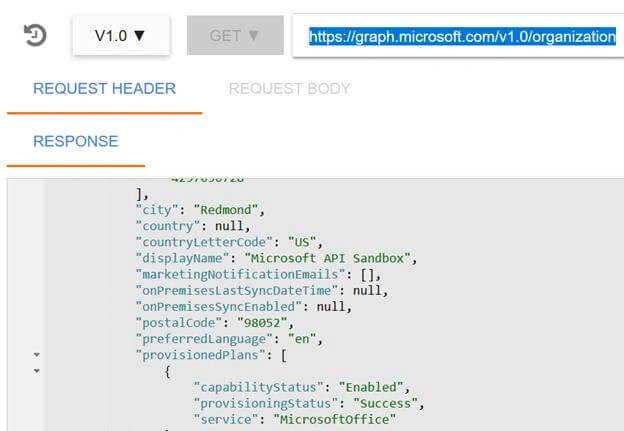
Task: Collapse the provisionedPlans object fold arrow
Action: 37,371
